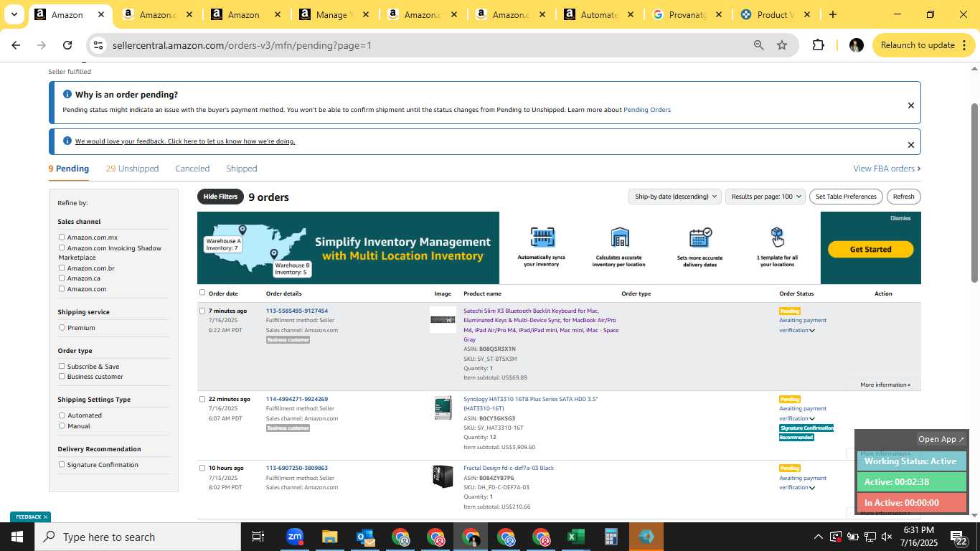Open the Chrome profile avatar
Viewport: 980px width, 551px height.
(x=856, y=45)
